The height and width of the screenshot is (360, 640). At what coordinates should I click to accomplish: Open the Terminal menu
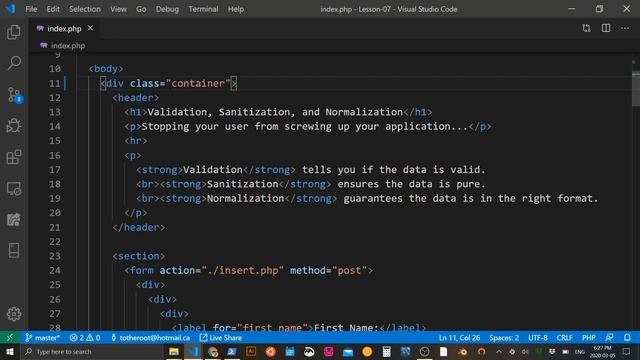pyautogui.click(x=203, y=9)
